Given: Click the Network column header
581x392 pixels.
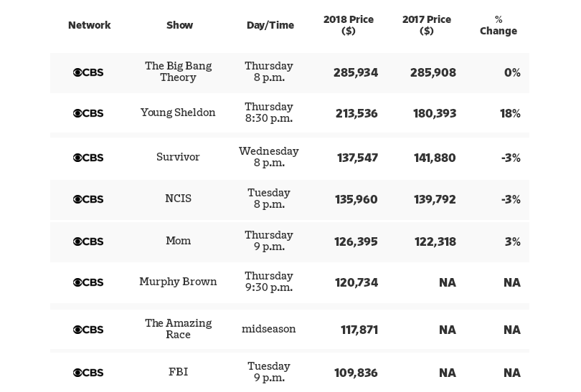Looking at the screenshot, I should pyautogui.click(x=89, y=25).
